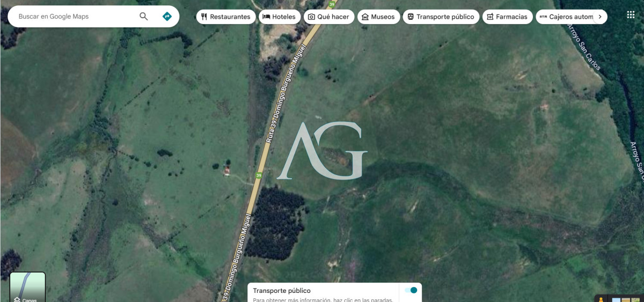The height and width of the screenshot is (302, 644).
Task: Click the search magnifier icon
Action: tap(144, 17)
